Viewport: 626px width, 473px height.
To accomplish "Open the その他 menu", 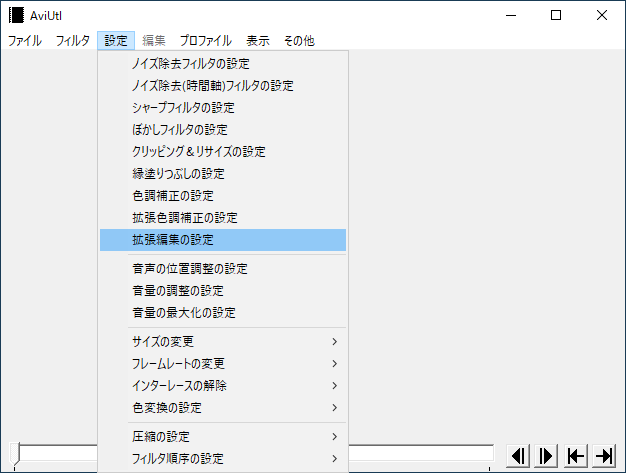I will [298, 41].
